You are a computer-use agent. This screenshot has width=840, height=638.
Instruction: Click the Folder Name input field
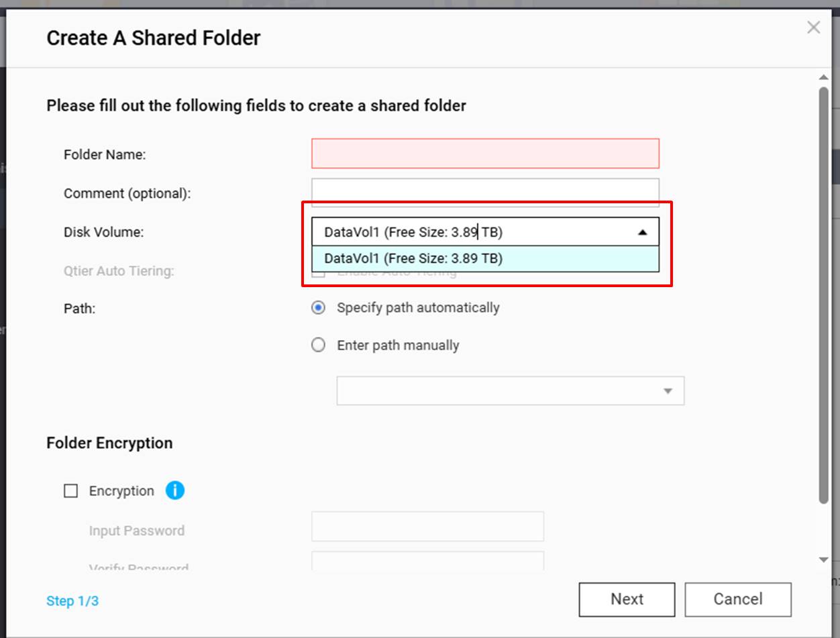(484, 154)
